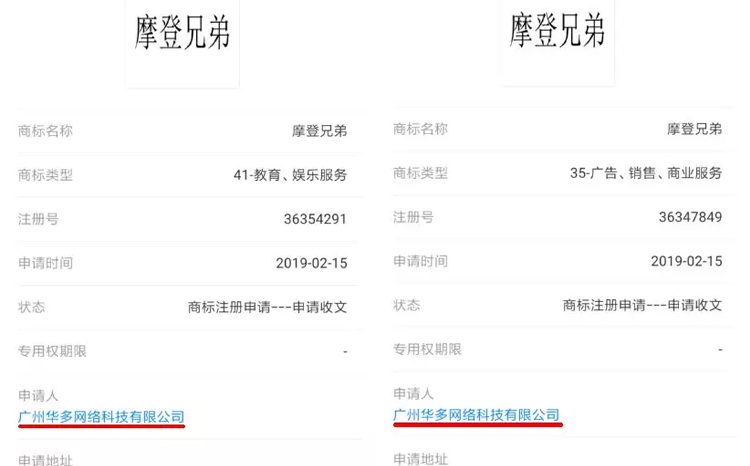Click the value 41-教育、娱乐服务
The image size is (750, 466).
tap(290, 175)
